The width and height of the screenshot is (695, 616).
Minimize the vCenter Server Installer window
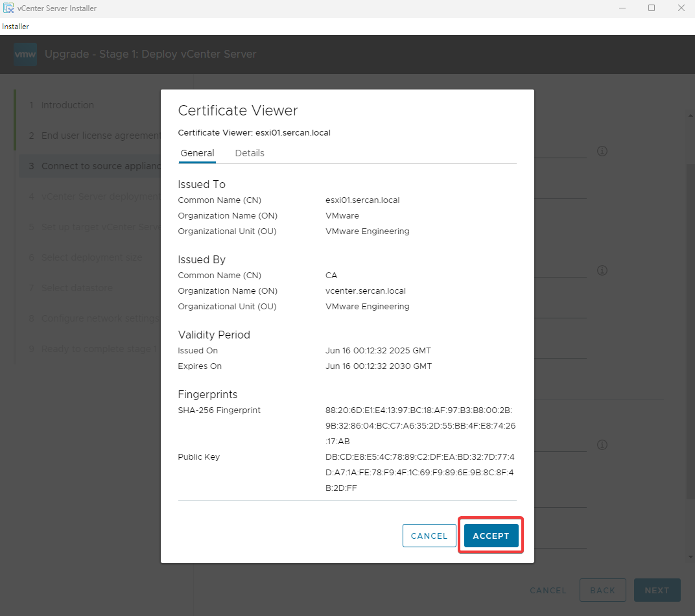pyautogui.click(x=622, y=8)
